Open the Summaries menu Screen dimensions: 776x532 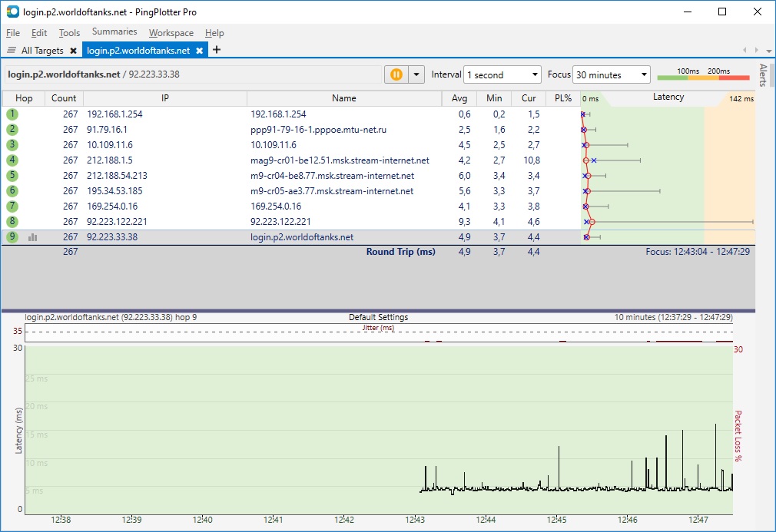tap(114, 32)
